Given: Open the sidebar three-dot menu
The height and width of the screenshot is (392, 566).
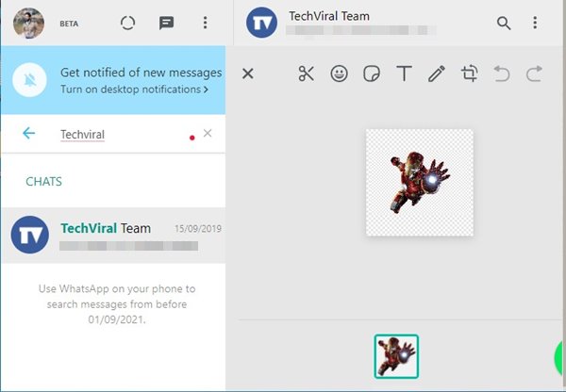Looking at the screenshot, I should tap(205, 23).
